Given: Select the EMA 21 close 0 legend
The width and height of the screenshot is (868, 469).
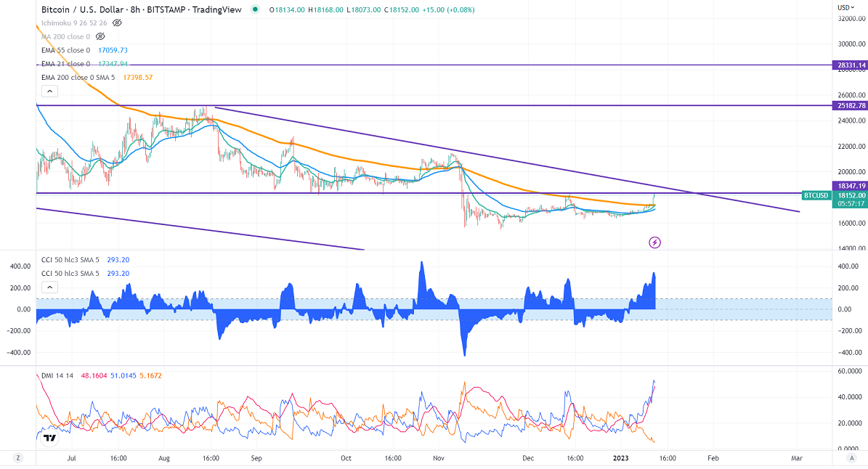Looking at the screenshot, I should [x=65, y=64].
